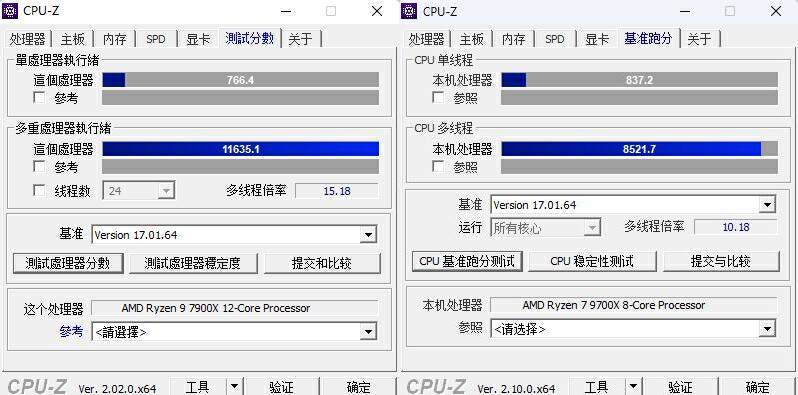Close the left CPU-Z window
The width and height of the screenshot is (798, 395).
[x=377, y=11]
